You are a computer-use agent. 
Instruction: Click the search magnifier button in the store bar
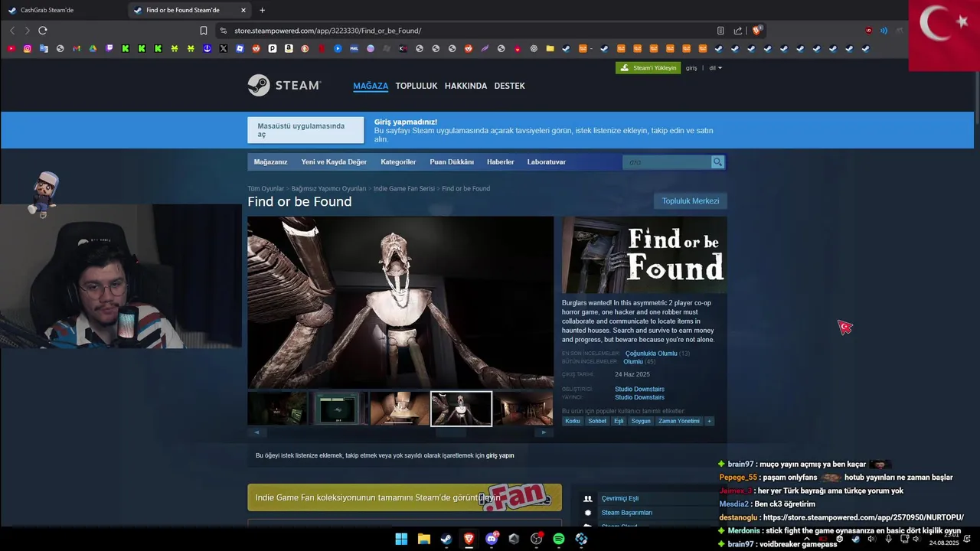point(717,162)
